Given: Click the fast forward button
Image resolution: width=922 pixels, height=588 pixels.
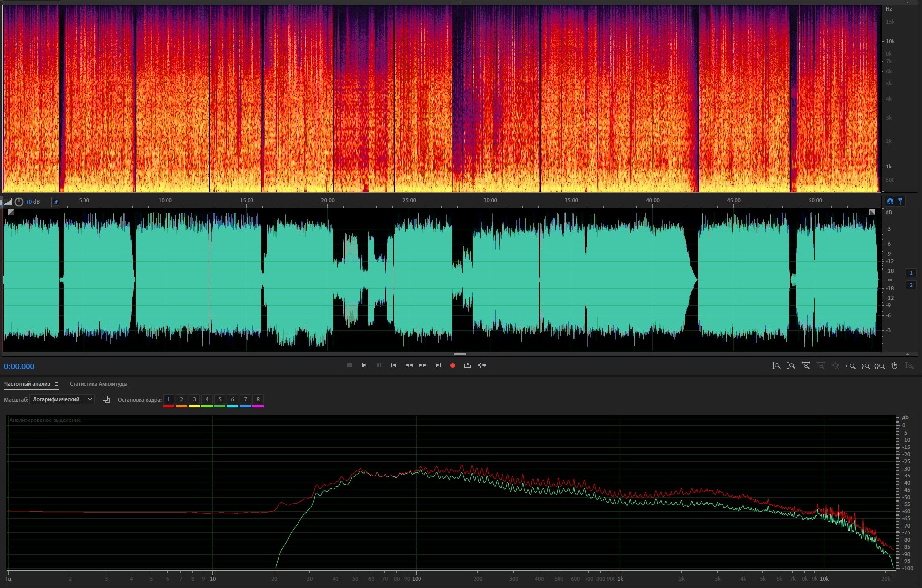Looking at the screenshot, I should [x=423, y=365].
